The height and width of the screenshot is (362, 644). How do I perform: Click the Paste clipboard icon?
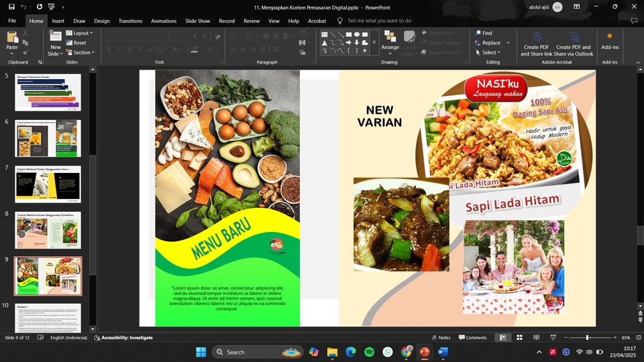[x=12, y=38]
